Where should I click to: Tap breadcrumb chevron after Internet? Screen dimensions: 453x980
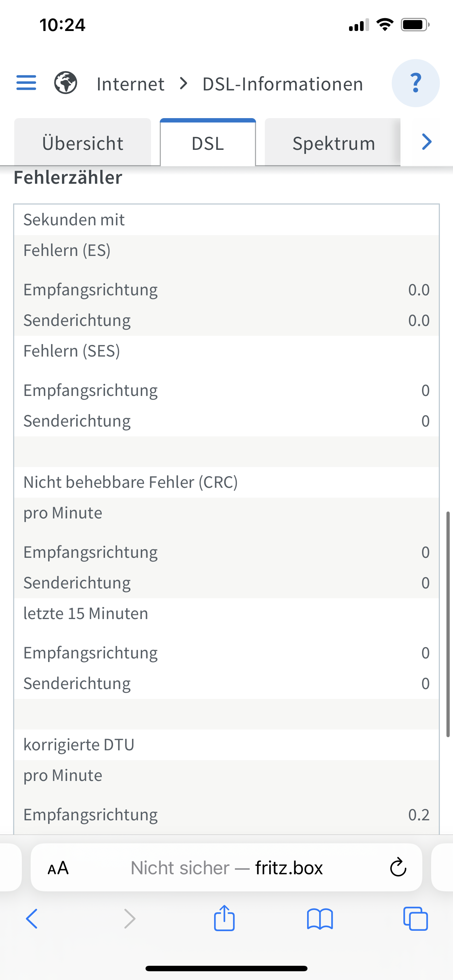click(x=183, y=83)
